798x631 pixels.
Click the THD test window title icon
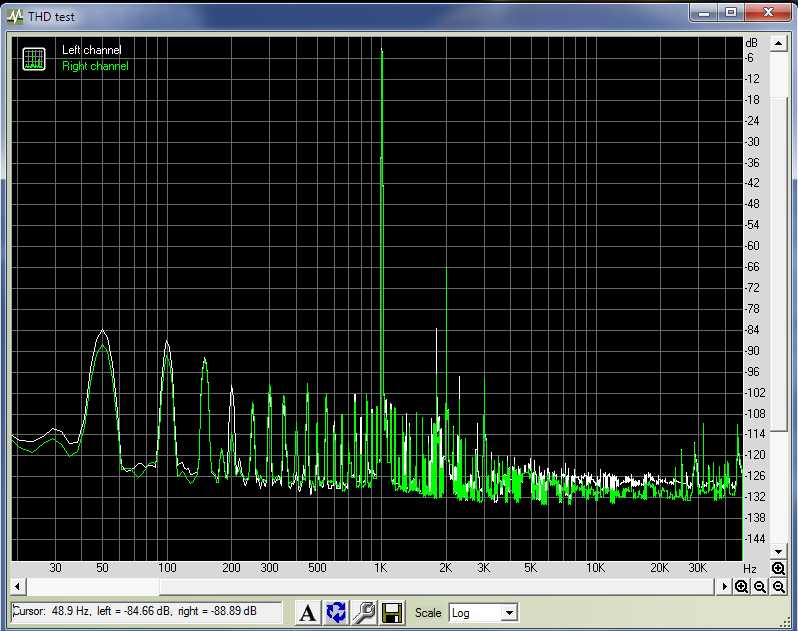click(15, 17)
